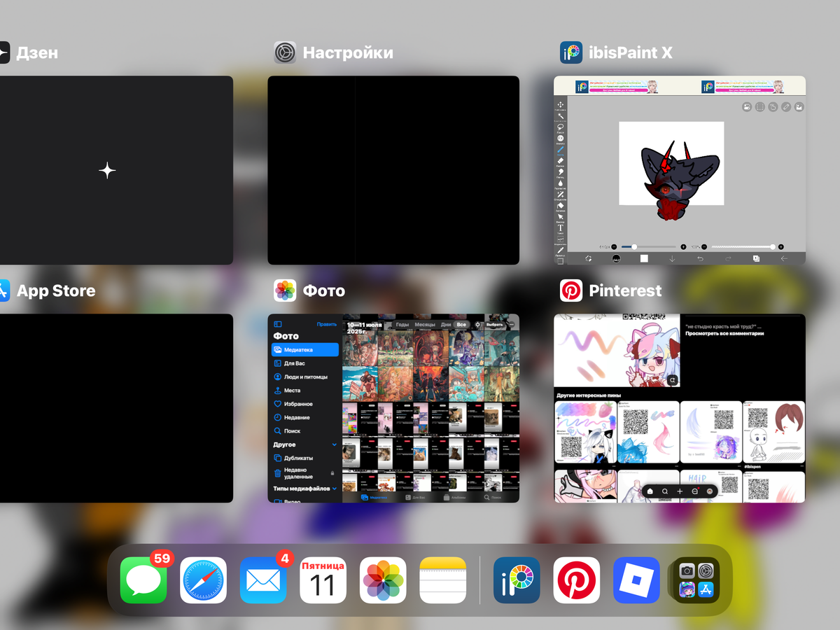
Task: Open the selection area icon in ibisPaint
Action: (759, 106)
